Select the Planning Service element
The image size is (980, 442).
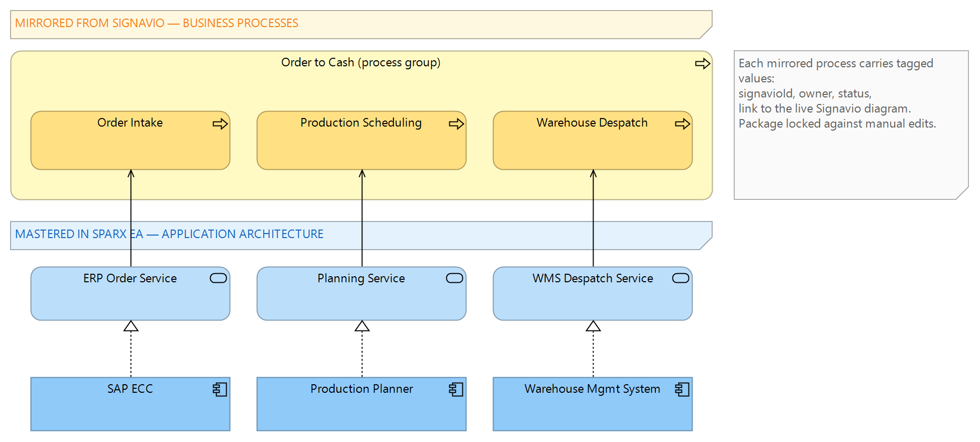tap(361, 294)
